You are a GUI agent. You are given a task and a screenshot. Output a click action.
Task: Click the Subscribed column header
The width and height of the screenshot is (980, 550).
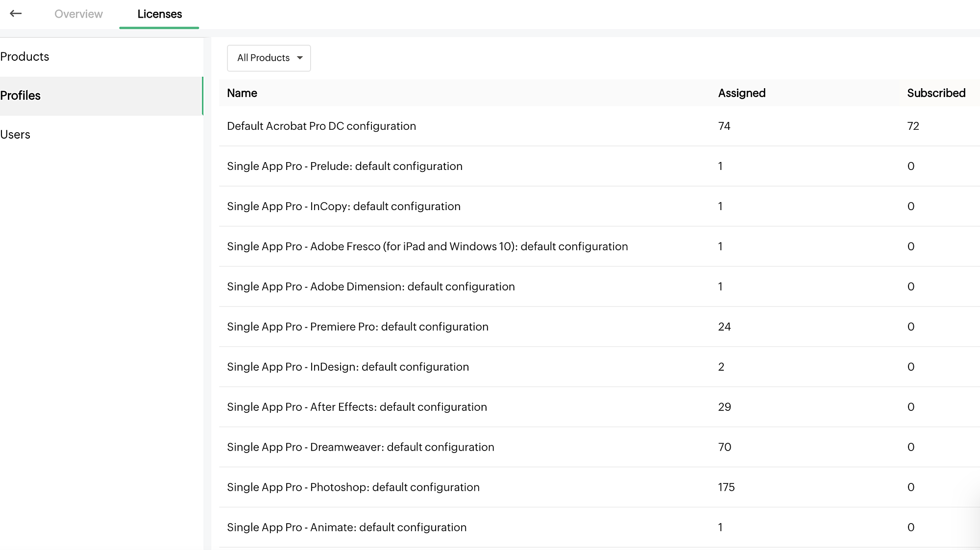[935, 93]
